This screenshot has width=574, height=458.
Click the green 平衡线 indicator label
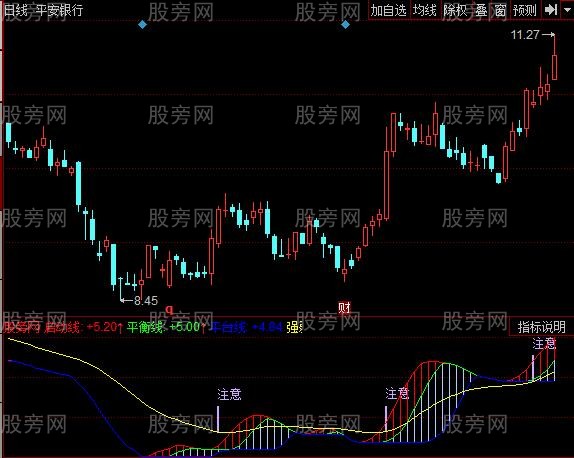(145, 327)
